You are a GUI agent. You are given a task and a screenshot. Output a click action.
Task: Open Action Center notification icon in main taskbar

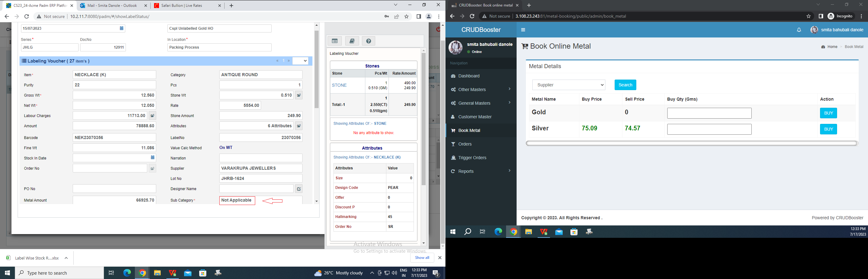click(x=436, y=273)
